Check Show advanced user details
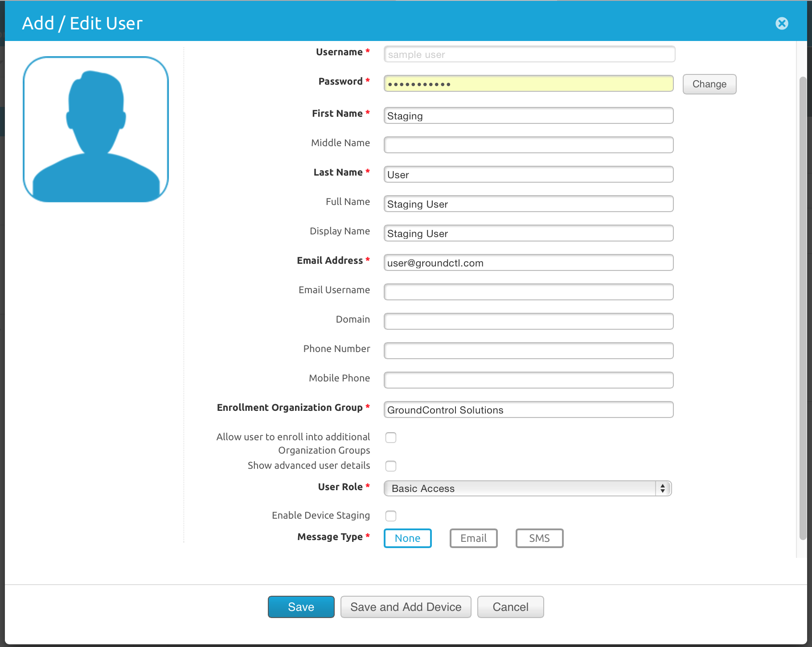812x647 pixels. pos(390,466)
